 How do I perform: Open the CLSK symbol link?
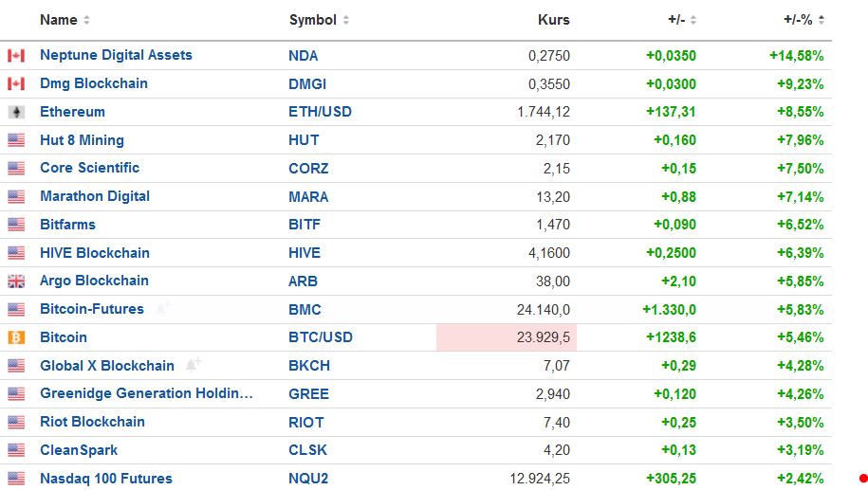[x=309, y=450]
